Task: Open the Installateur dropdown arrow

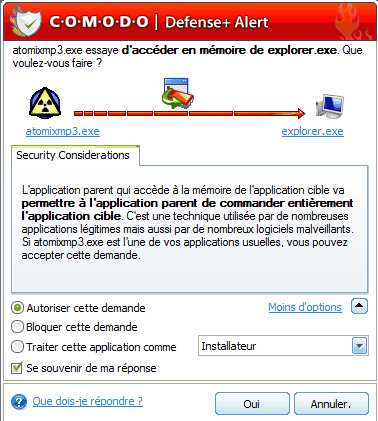Action: click(359, 346)
